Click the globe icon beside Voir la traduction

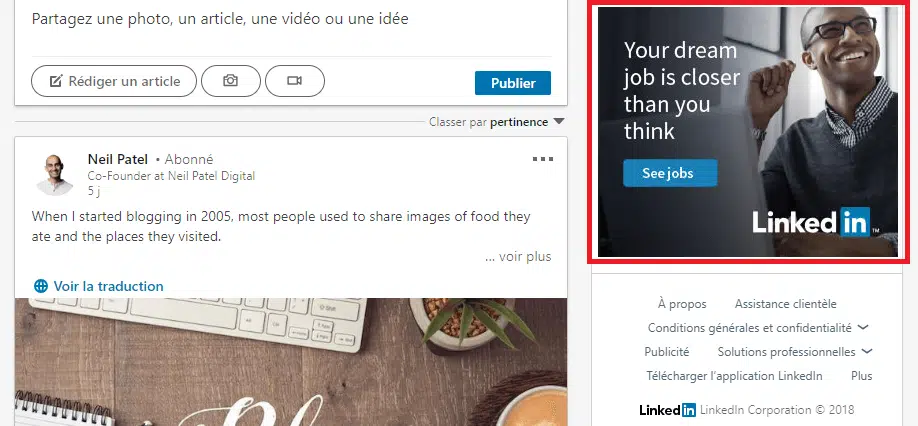point(40,286)
